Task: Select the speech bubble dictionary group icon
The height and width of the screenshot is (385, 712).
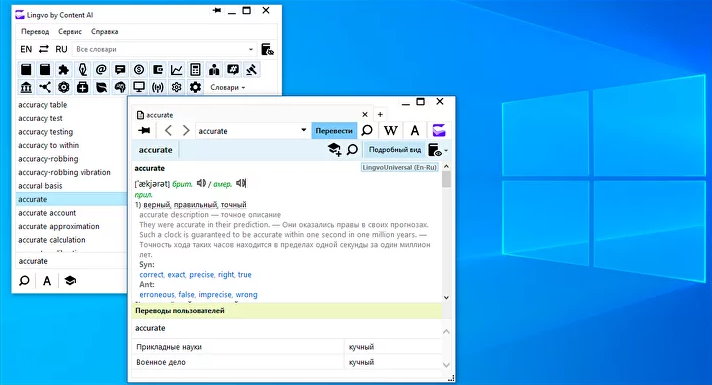Action: click(x=120, y=69)
